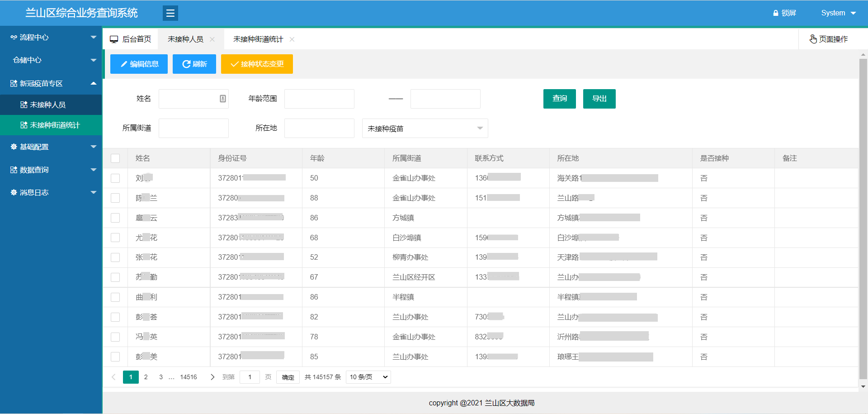Image resolution: width=868 pixels, height=414 pixels.
Task: Check the row for 方城镇 age 86
Action: click(x=115, y=218)
